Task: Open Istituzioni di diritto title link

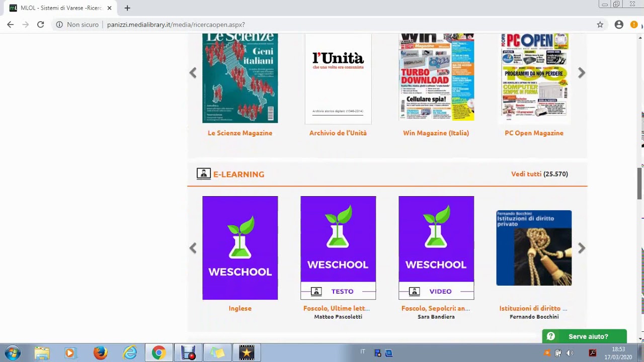Action: coord(533,308)
